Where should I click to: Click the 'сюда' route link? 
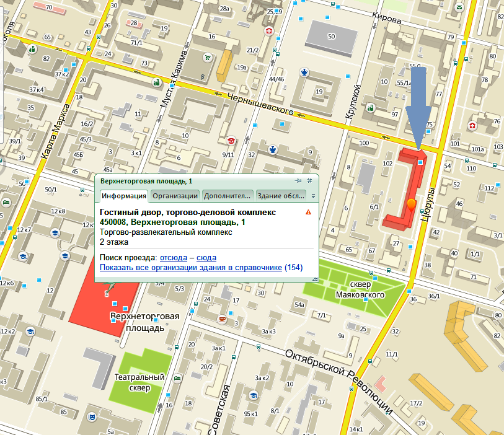pos(206,257)
